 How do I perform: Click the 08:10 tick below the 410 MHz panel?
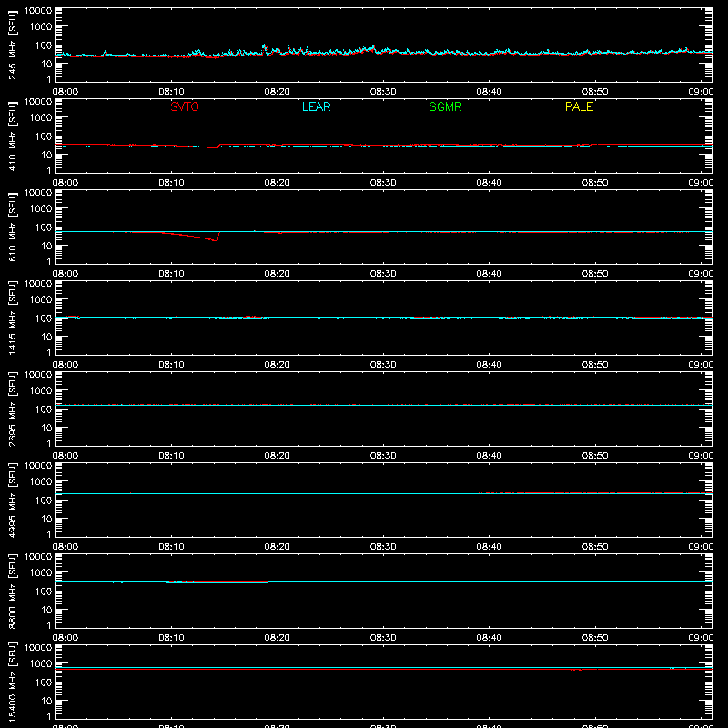[x=171, y=183]
